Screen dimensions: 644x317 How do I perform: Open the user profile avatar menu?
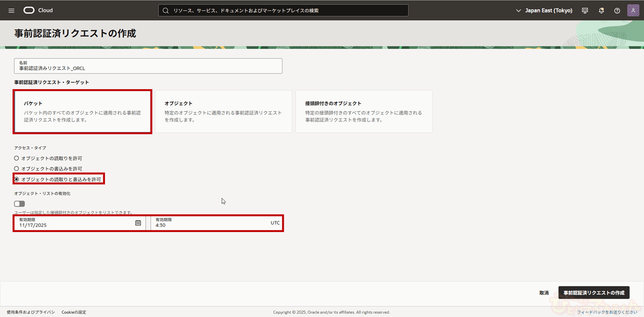coord(633,11)
